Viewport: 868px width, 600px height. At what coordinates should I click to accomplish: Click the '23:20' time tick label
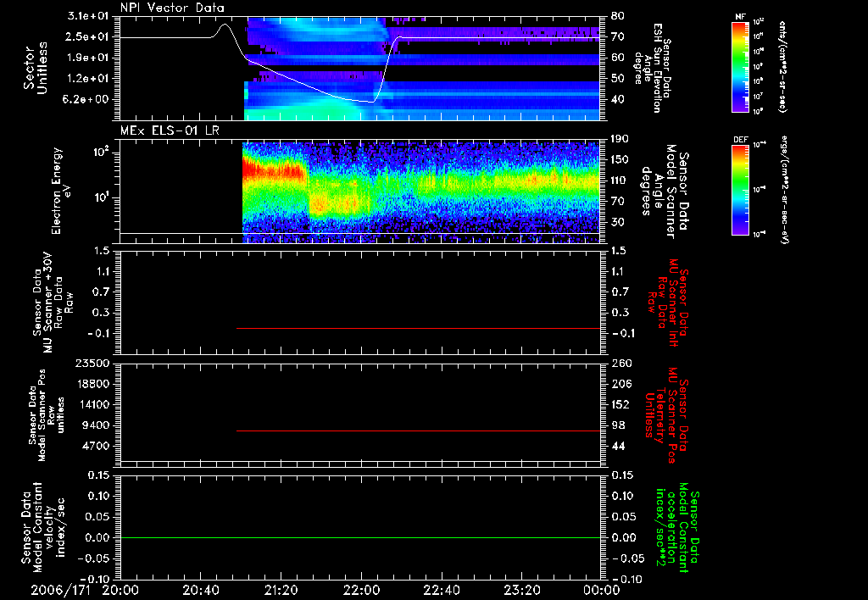[x=522, y=590]
